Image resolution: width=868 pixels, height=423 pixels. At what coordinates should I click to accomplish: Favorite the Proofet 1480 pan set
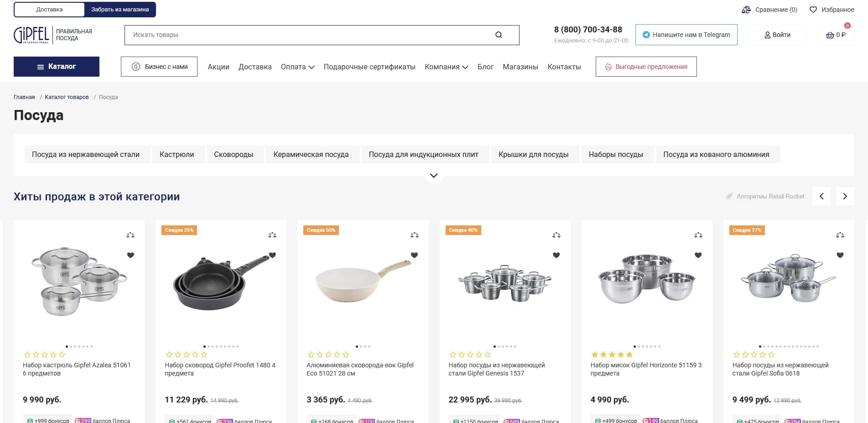tap(272, 255)
